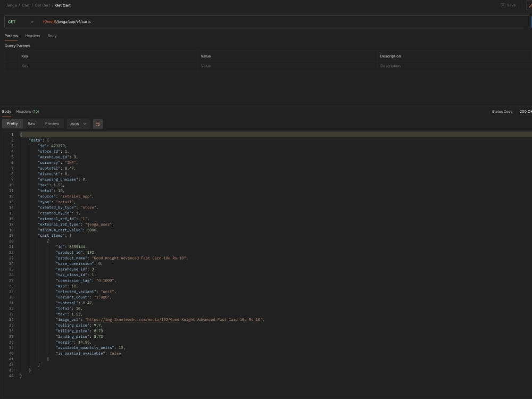The width and height of the screenshot is (532, 399).
Task: Select the Raw response view
Action: [x=31, y=123]
